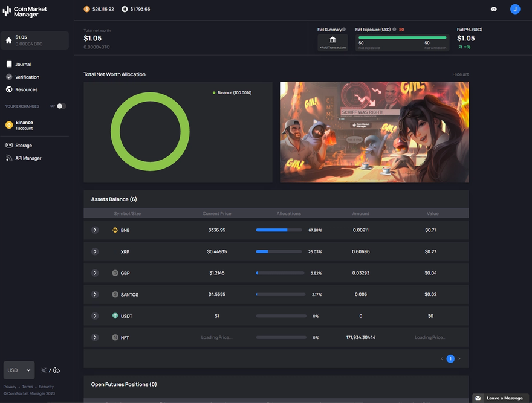
Task: Open the Privacy link
Action: (x=10, y=387)
